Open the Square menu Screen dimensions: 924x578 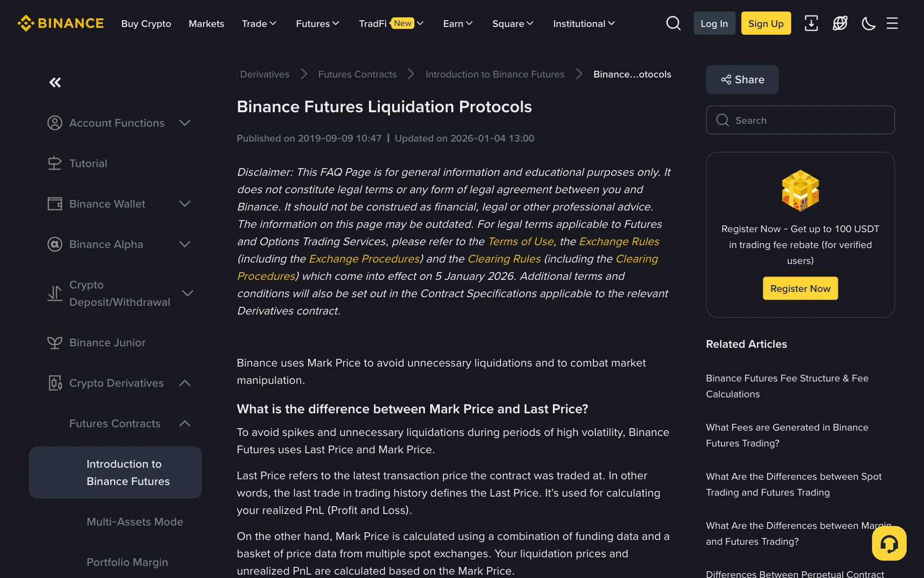click(513, 24)
